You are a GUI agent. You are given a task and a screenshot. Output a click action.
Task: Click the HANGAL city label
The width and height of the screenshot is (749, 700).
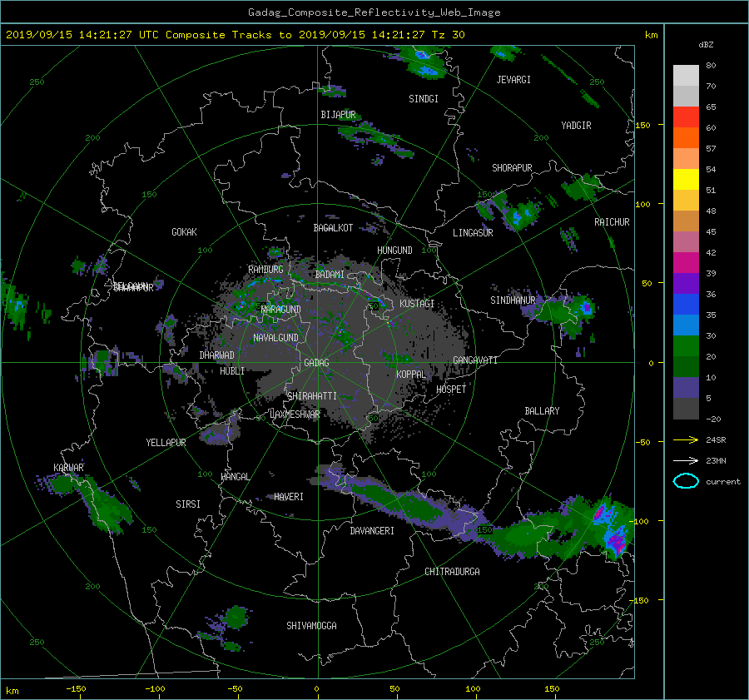[x=235, y=477]
